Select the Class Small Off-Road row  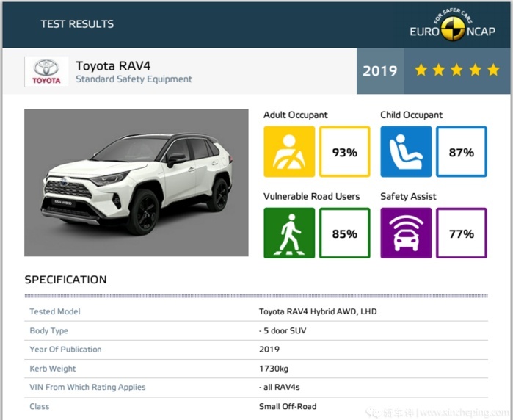[256, 407]
